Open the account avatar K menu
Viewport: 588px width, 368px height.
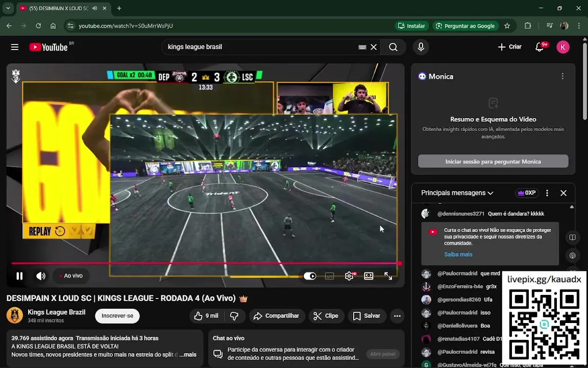click(563, 47)
